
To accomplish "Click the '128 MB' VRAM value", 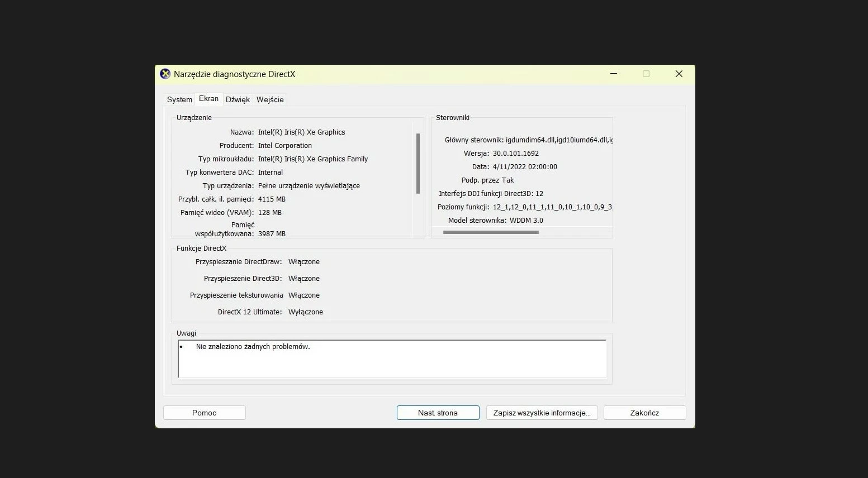I will pos(269,213).
